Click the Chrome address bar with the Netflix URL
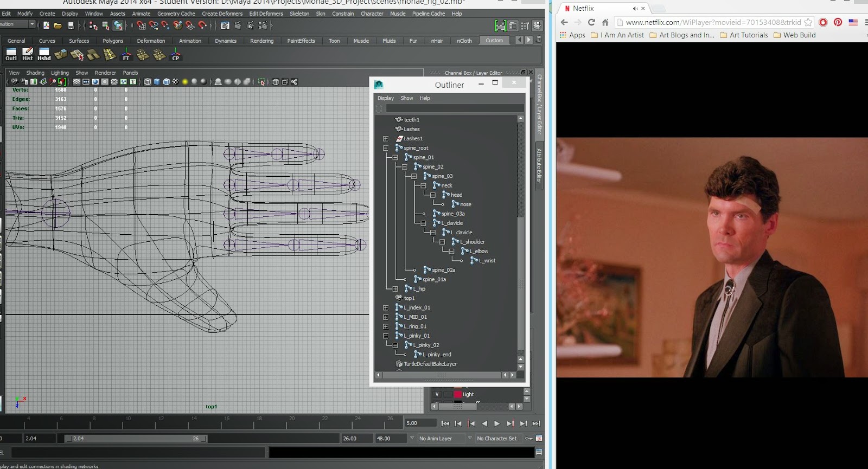The image size is (868, 469). point(713,22)
